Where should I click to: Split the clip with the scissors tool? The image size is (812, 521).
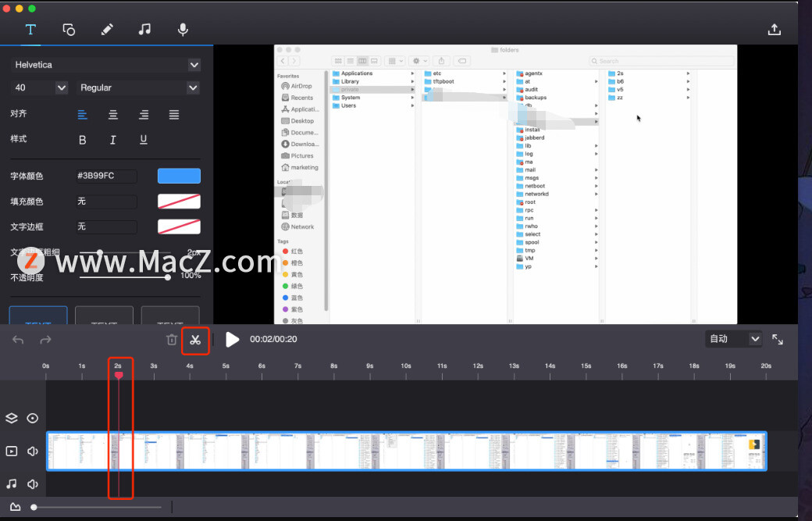point(195,341)
